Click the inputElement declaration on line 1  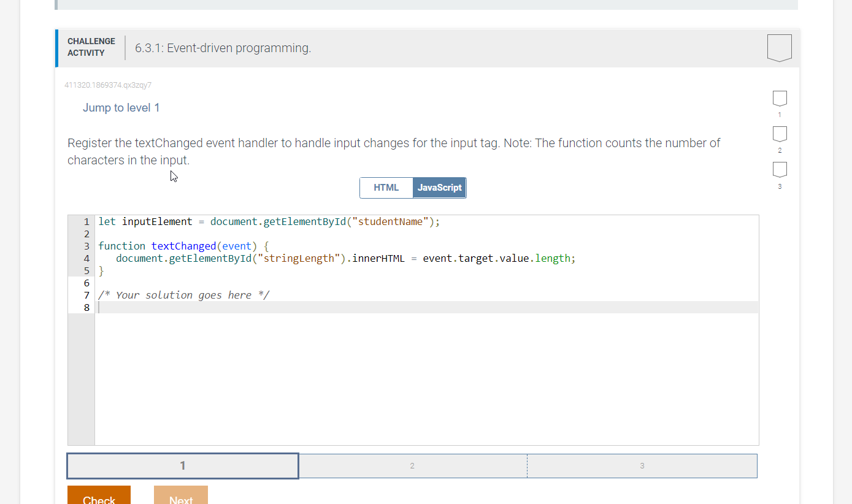coord(157,221)
